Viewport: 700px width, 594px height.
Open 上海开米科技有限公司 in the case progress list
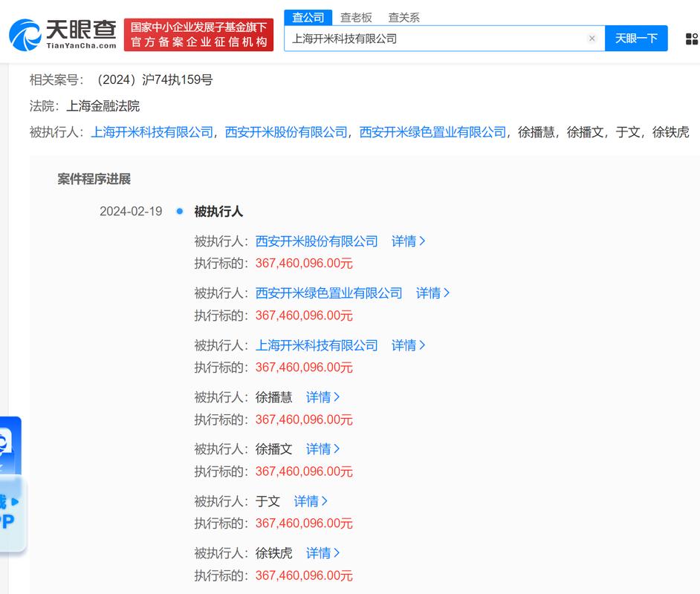click(x=317, y=345)
